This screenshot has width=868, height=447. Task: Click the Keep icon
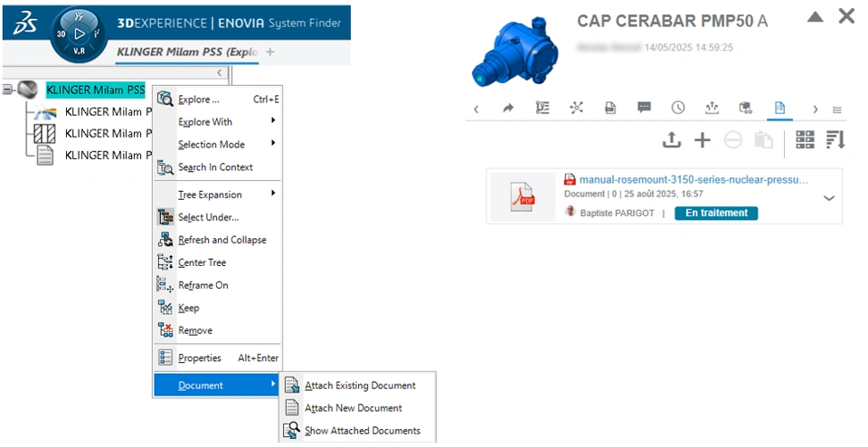165,308
